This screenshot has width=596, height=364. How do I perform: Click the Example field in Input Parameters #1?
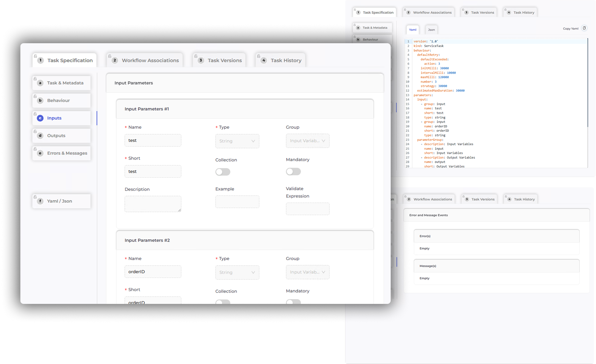pos(237,202)
